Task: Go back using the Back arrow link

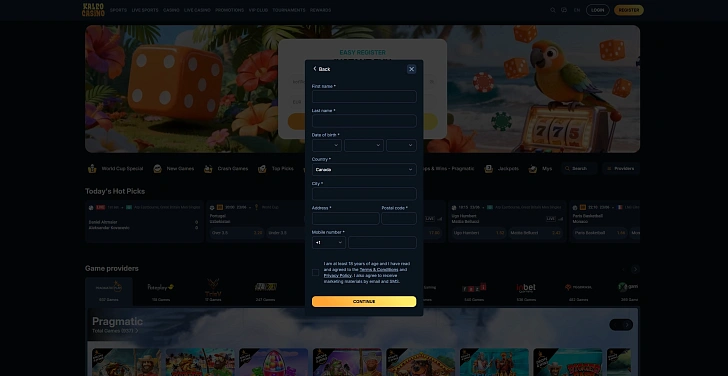Action: click(321, 69)
